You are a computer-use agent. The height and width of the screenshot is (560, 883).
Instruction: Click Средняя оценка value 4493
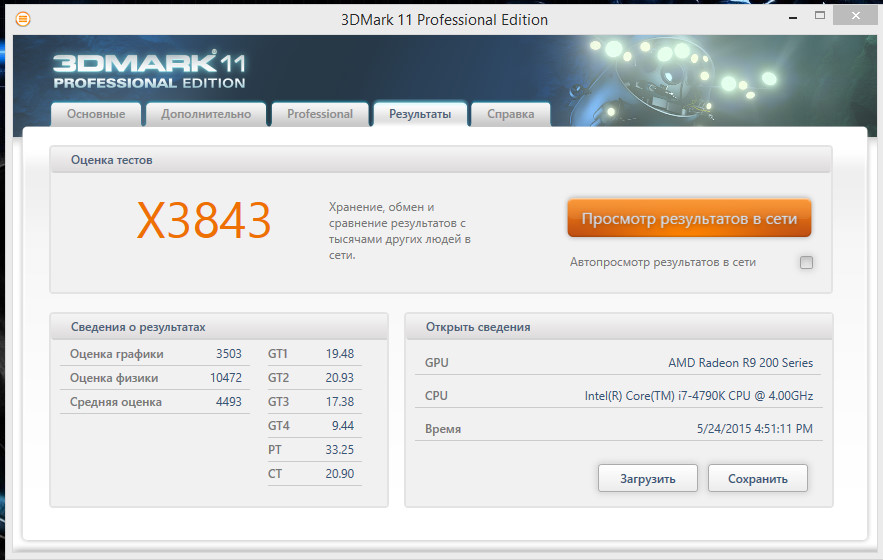[x=229, y=402]
